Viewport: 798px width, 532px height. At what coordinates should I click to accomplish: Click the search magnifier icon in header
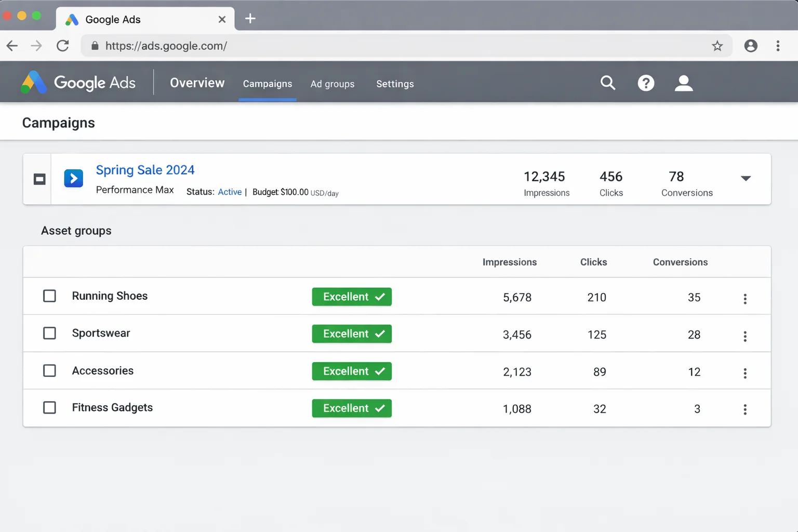(607, 83)
